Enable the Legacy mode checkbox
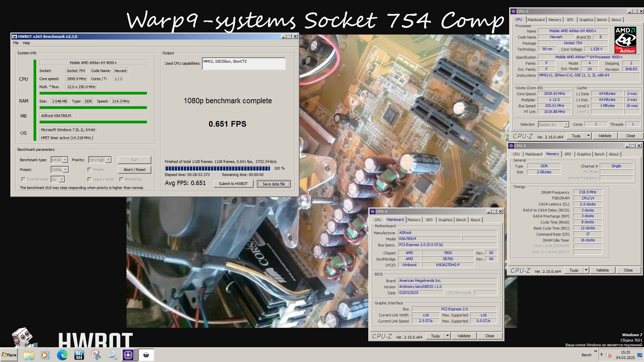This screenshot has width=644, height=362. [90, 179]
